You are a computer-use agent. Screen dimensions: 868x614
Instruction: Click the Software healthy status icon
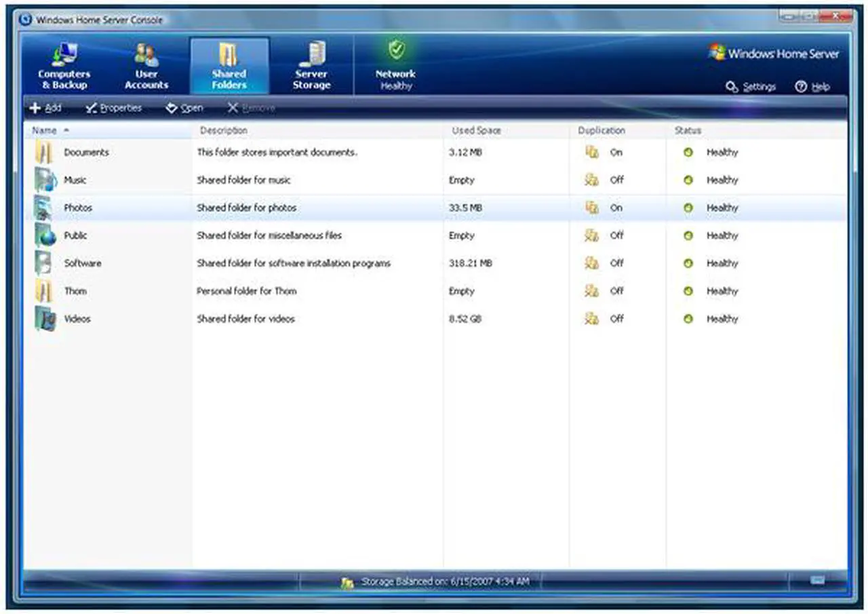[x=688, y=263]
